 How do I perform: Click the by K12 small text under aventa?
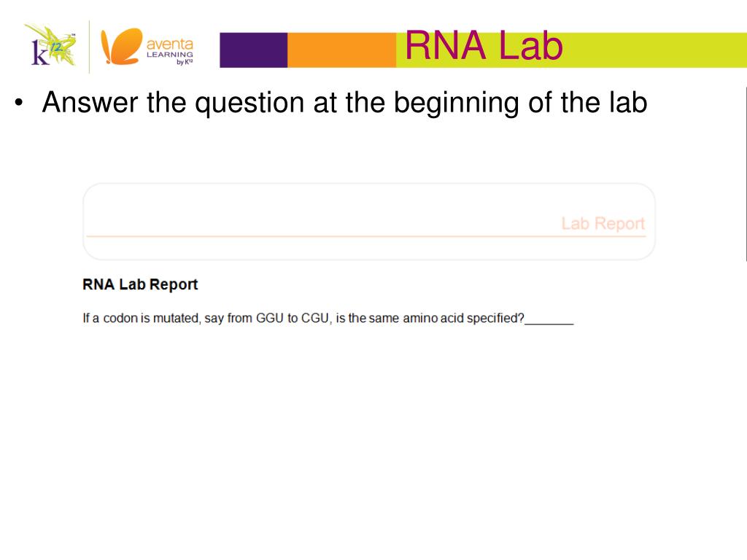point(185,62)
